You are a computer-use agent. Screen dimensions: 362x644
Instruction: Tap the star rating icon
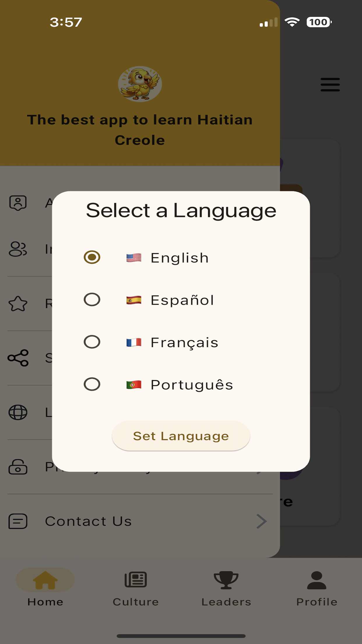[x=18, y=304]
